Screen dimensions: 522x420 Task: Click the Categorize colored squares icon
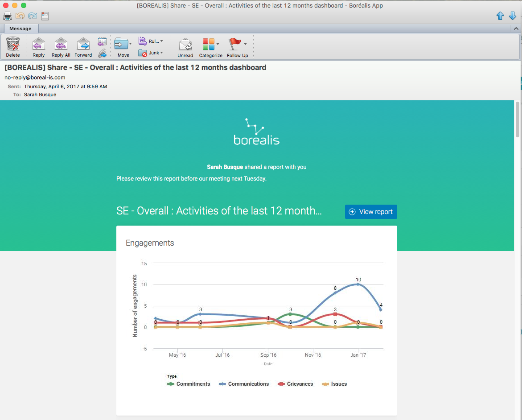coord(209,44)
